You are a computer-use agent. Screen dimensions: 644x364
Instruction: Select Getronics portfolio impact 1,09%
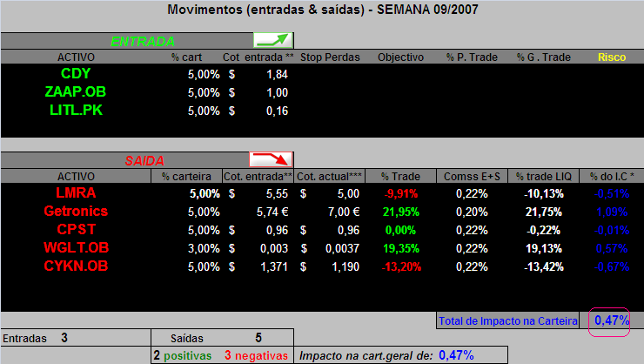coord(612,212)
